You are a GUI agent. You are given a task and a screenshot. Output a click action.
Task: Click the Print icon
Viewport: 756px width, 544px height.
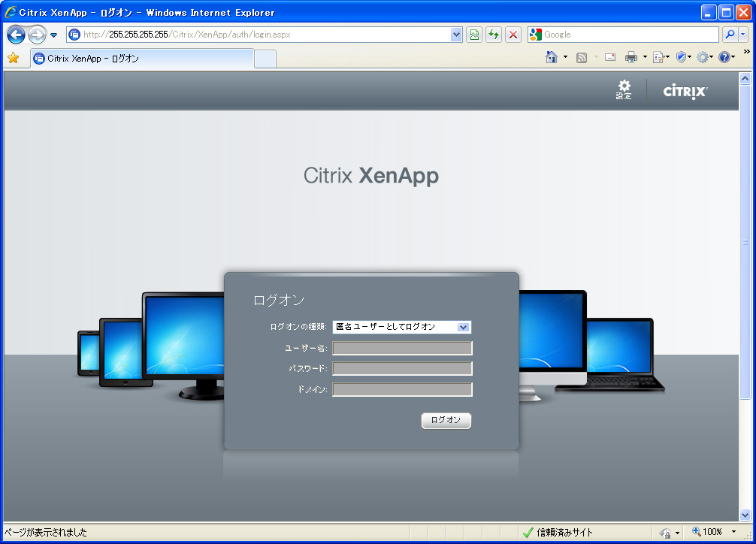tap(631, 57)
